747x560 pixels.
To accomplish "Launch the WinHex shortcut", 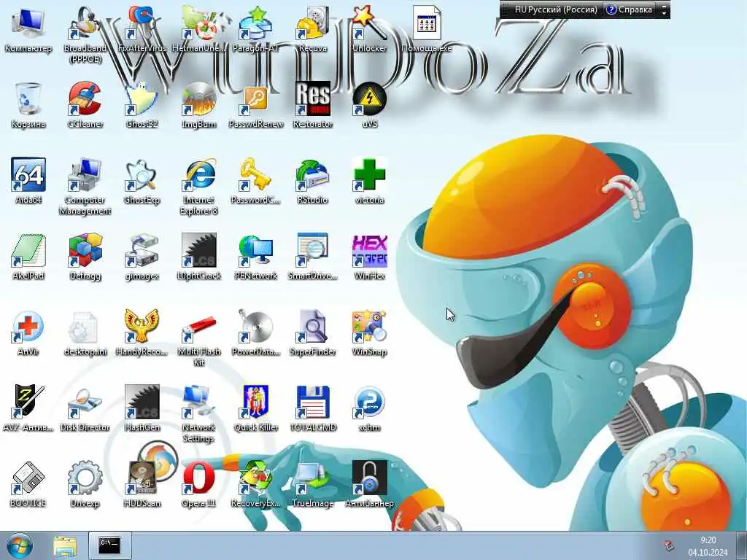I will (x=370, y=257).
